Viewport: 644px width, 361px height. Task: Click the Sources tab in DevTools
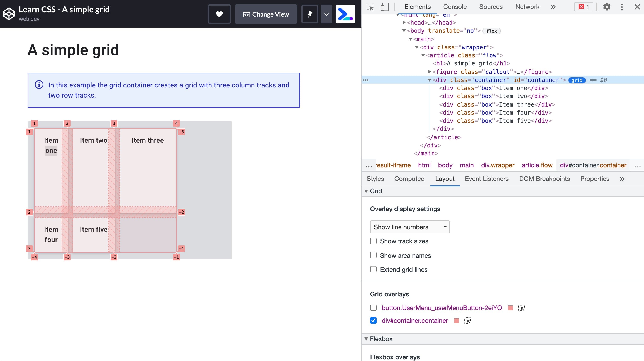coord(491,7)
